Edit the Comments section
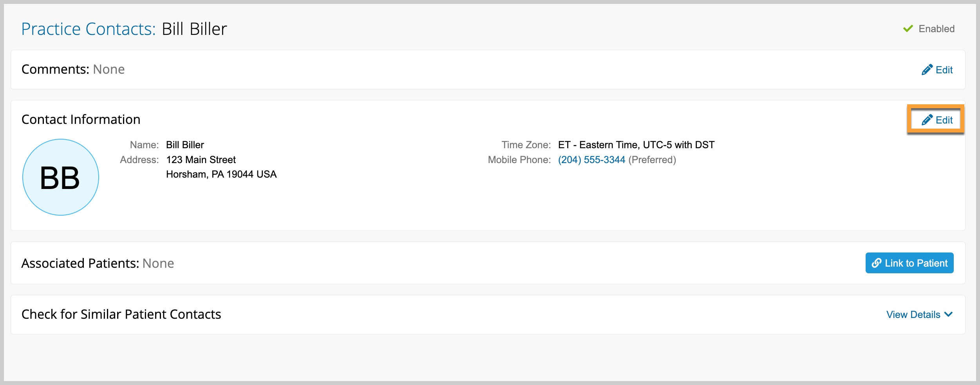This screenshot has width=980, height=385. pyautogui.click(x=937, y=70)
